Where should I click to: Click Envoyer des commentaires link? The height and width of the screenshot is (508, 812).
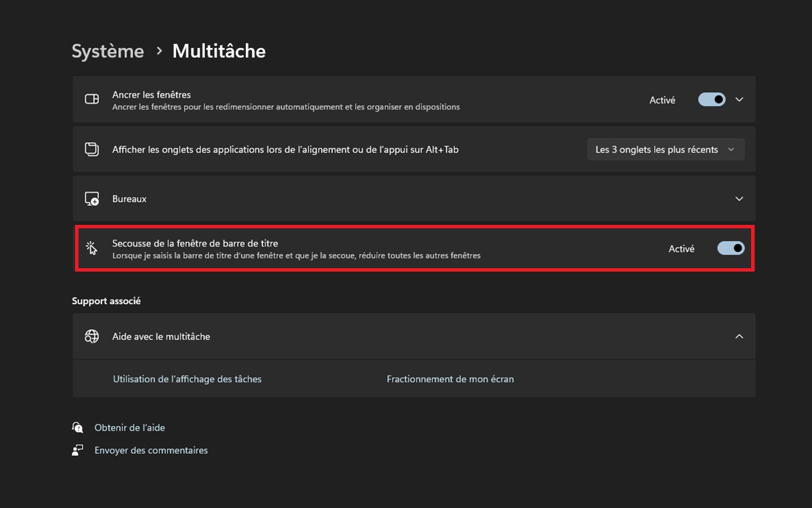click(151, 450)
